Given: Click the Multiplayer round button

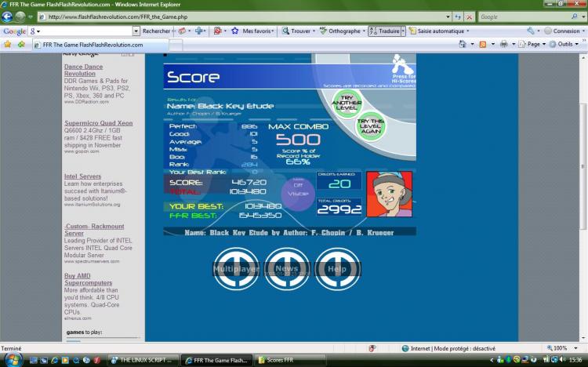Looking at the screenshot, I should (236, 269).
